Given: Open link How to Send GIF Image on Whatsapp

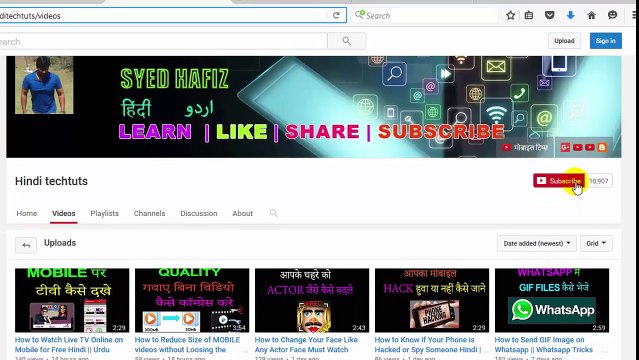Looking at the screenshot, I should tap(544, 345).
